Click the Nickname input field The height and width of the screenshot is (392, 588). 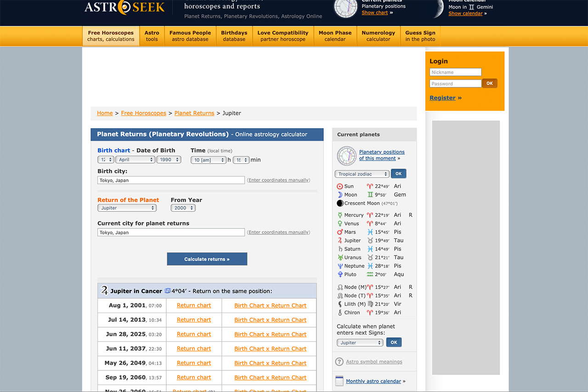pyautogui.click(x=456, y=72)
